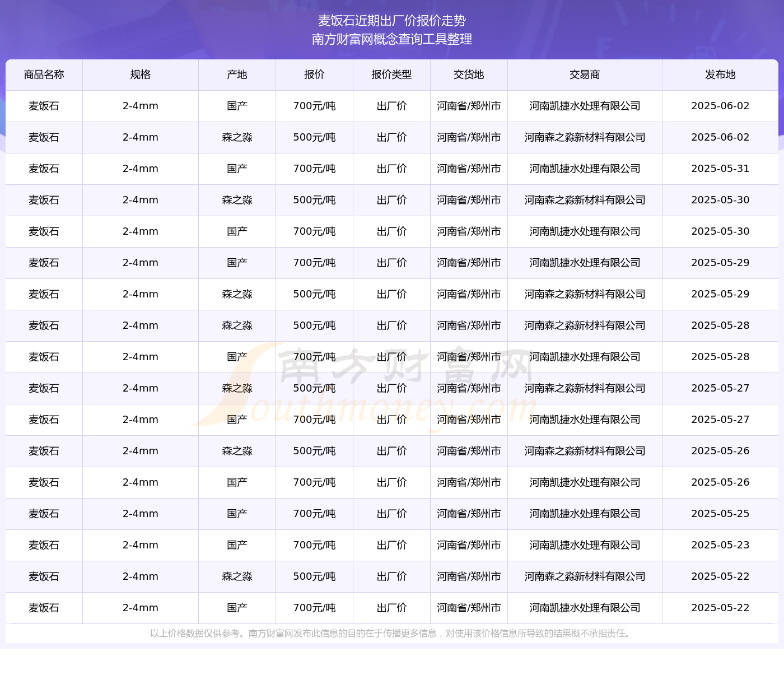Click 出厂价 in the 2025-05-25 row

(x=391, y=514)
